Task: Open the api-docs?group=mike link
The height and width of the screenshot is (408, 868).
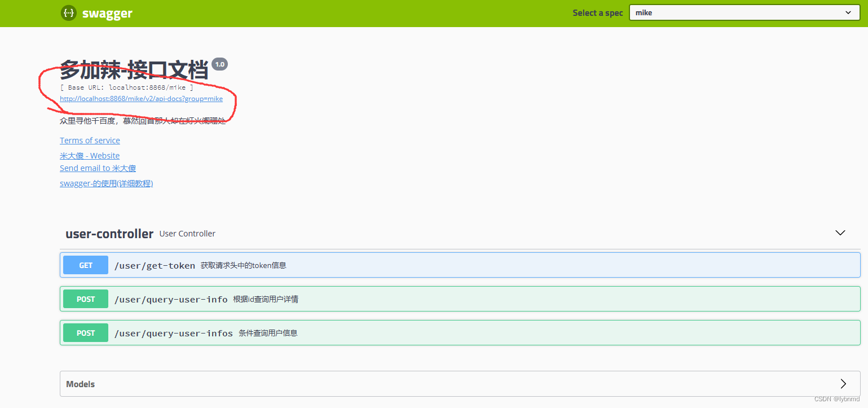Action: 141,99
